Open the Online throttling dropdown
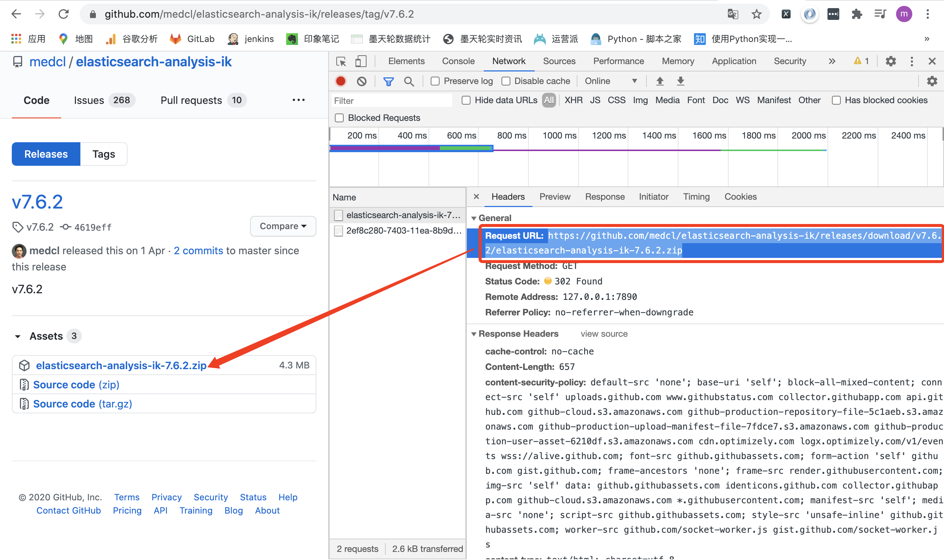The height and width of the screenshot is (560, 944). coord(611,81)
